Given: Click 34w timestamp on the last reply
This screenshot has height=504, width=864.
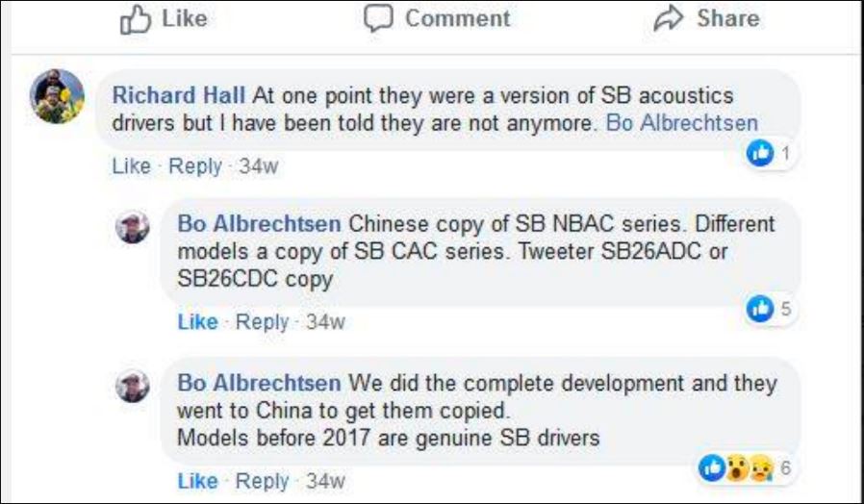Looking at the screenshot, I should [x=325, y=480].
